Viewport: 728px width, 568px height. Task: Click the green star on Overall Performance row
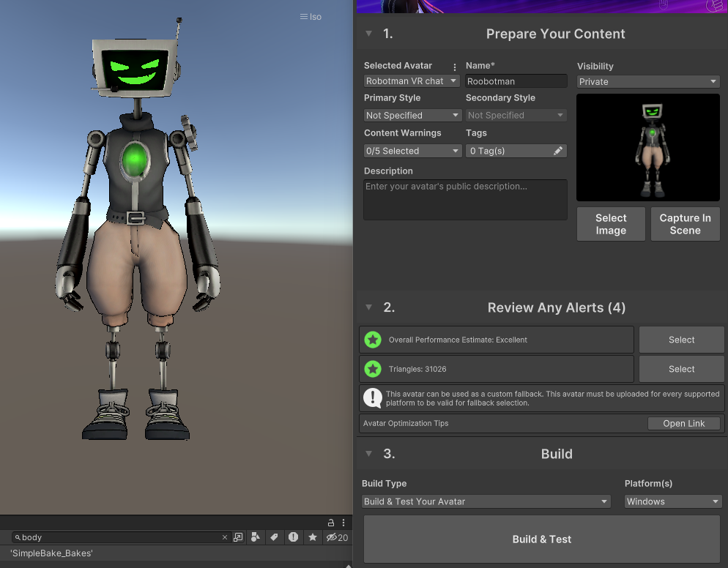point(373,340)
